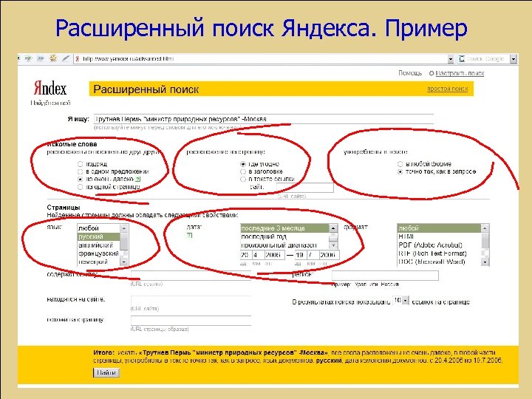Viewport: 532px width, 399px height.
Task: Click the fast forward browser toolbar icon
Action: pos(41,58)
